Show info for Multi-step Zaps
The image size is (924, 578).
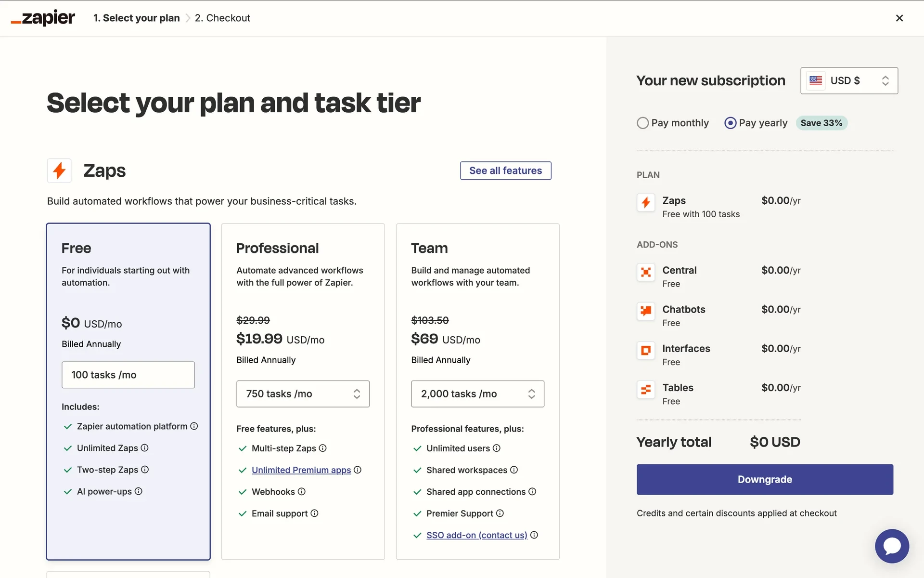pos(323,448)
